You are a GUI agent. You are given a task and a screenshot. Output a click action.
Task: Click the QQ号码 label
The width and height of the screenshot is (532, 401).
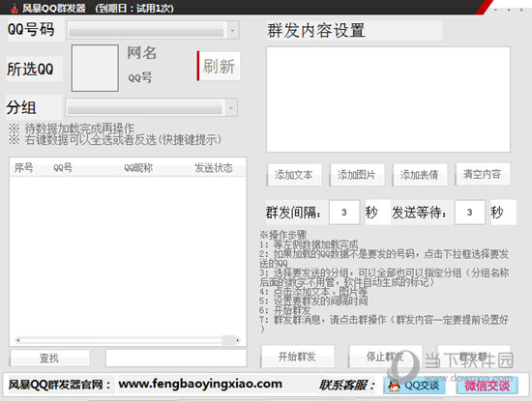point(31,30)
